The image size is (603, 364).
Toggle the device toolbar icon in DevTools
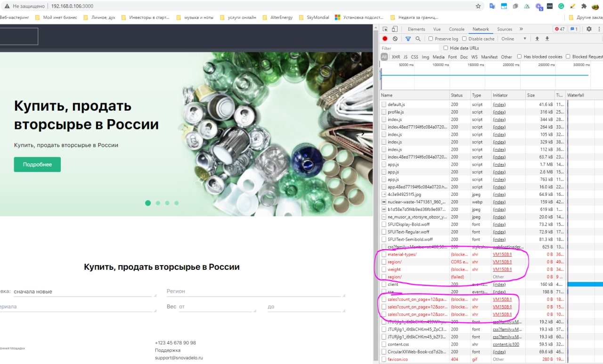(396, 29)
